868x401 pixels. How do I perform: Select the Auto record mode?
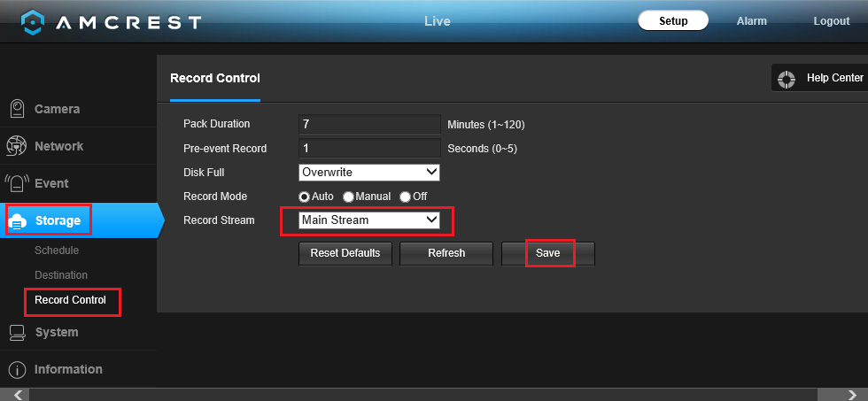[x=304, y=197]
